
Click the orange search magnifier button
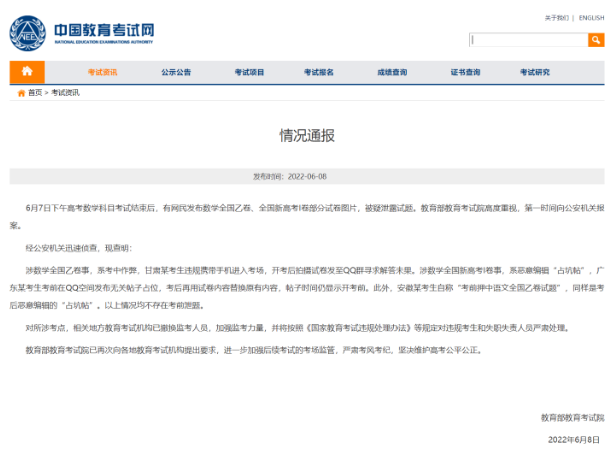596,40
